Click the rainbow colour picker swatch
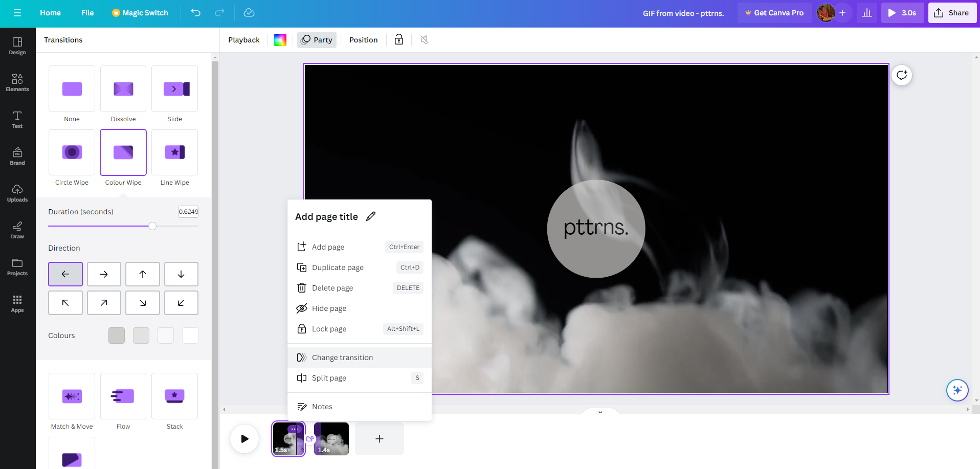This screenshot has height=469, width=980. [x=280, y=40]
